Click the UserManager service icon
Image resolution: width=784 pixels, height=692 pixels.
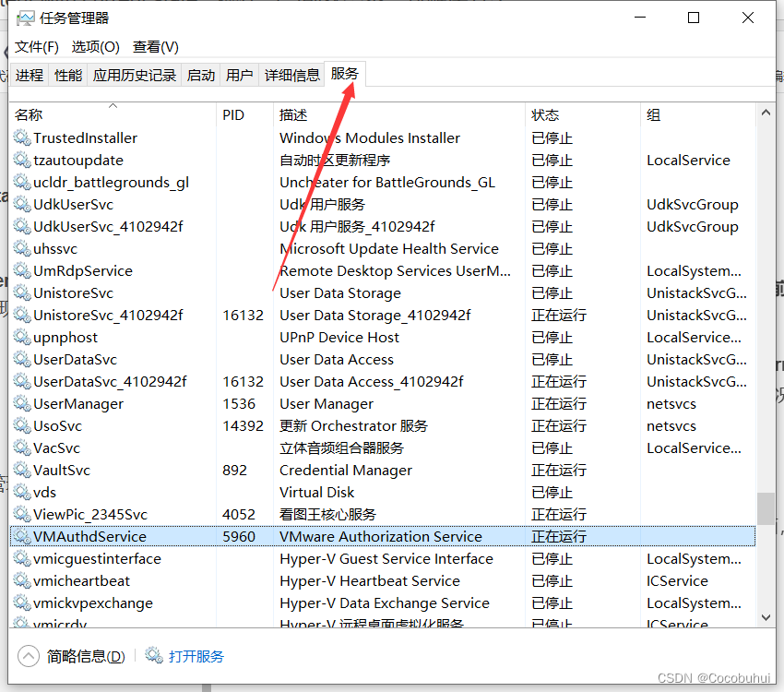[x=20, y=403]
